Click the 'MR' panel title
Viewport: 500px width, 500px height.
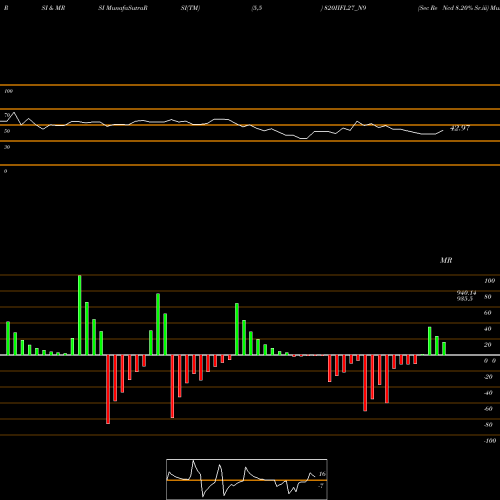(x=446, y=260)
